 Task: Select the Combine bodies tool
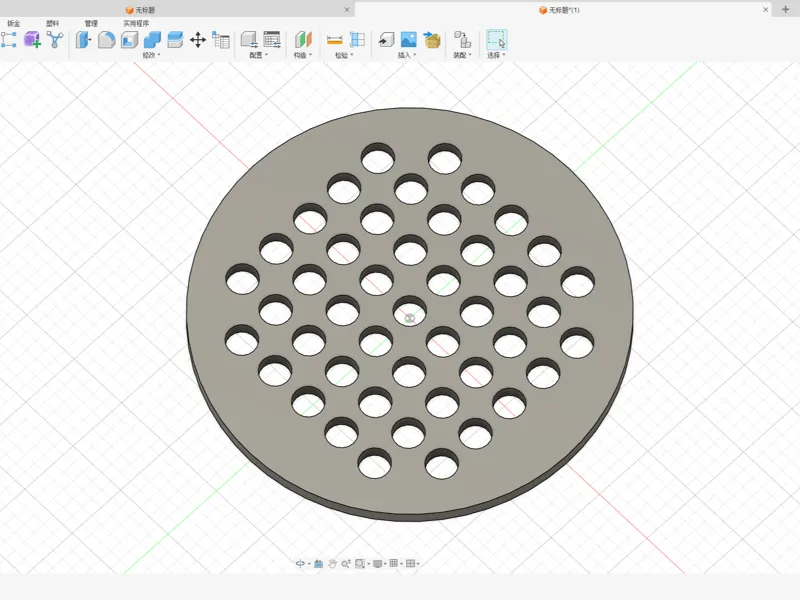pos(152,40)
